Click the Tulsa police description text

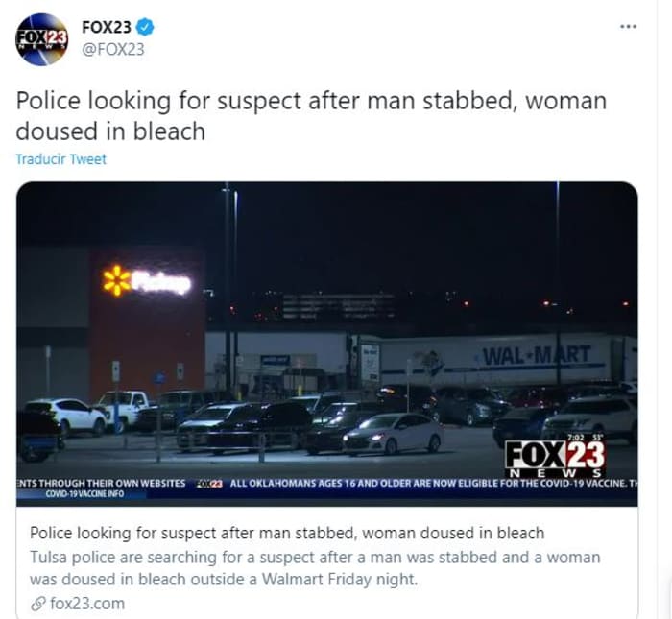pyautogui.click(x=315, y=568)
